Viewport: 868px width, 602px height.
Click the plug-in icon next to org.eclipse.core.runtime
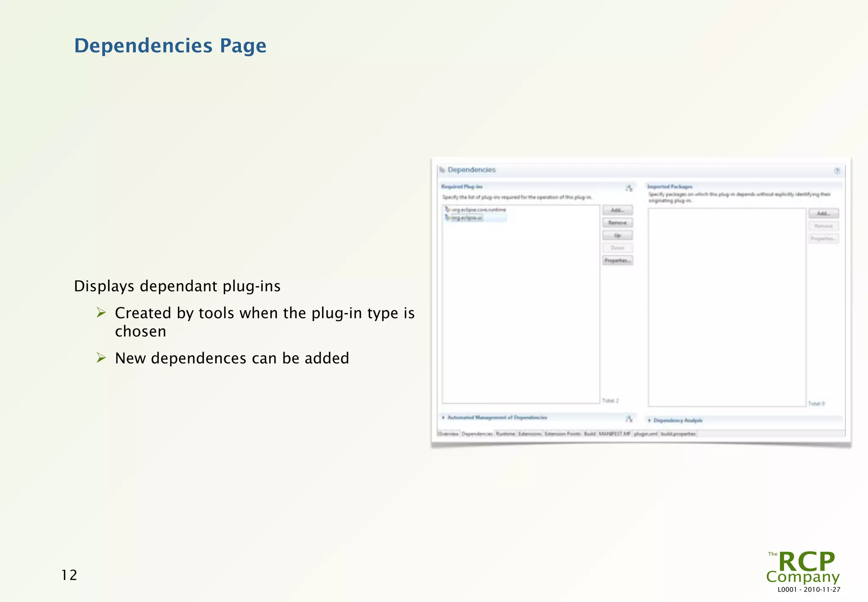(x=447, y=209)
